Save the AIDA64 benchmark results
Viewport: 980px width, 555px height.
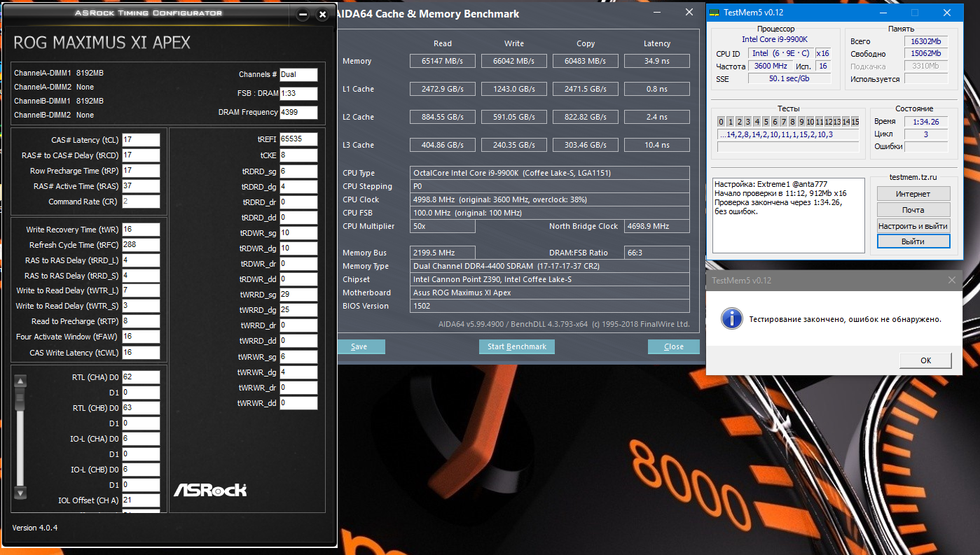tap(359, 346)
